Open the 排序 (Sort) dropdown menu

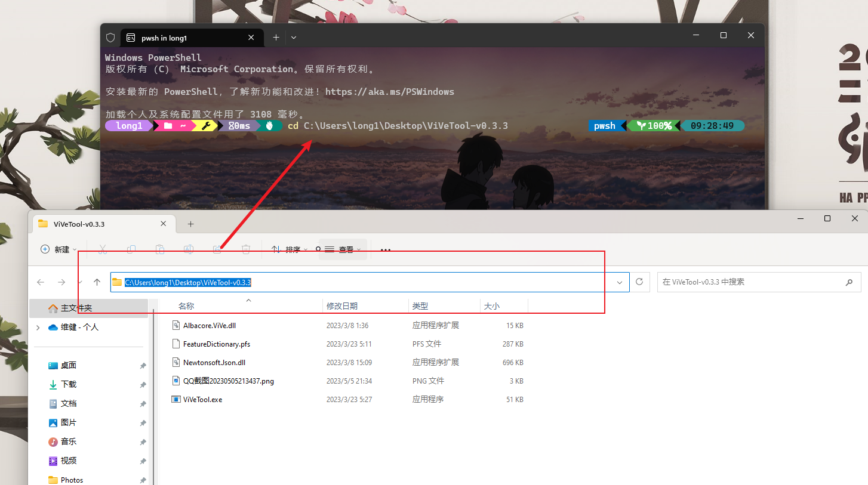pyautogui.click(x=290, y=249)
